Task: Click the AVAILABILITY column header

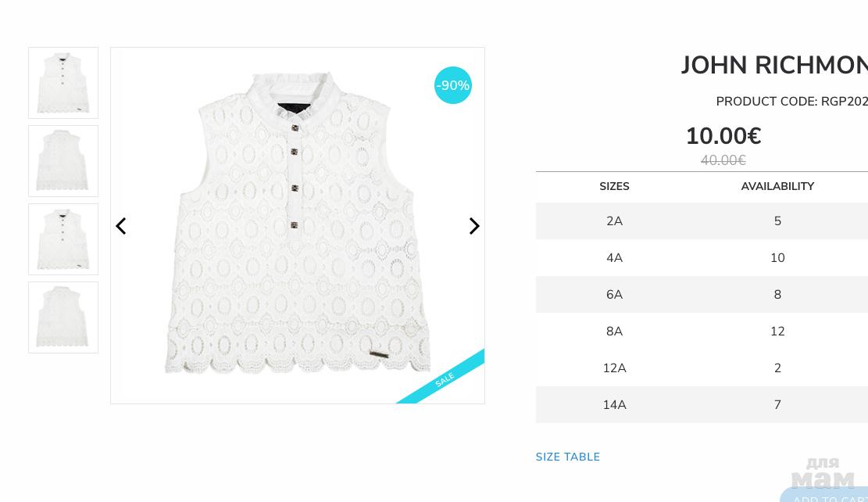Action: click(x=777, y=187)
